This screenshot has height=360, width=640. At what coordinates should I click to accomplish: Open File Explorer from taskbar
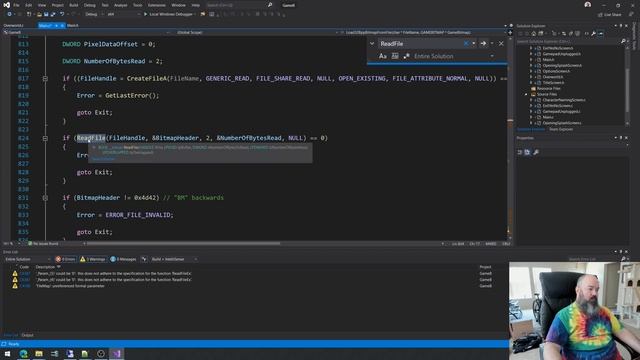pyautogui.click(x=39, y=354)
